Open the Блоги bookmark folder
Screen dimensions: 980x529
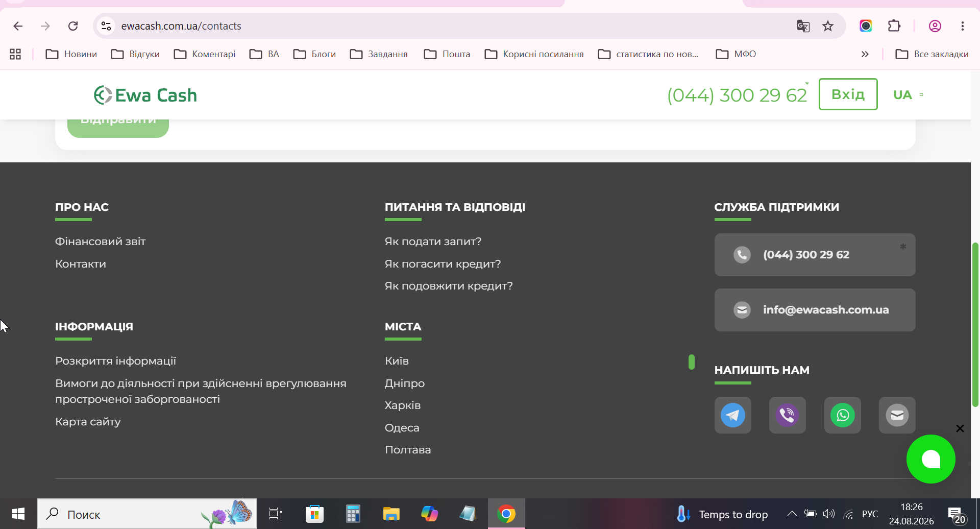tap(314, 54)
